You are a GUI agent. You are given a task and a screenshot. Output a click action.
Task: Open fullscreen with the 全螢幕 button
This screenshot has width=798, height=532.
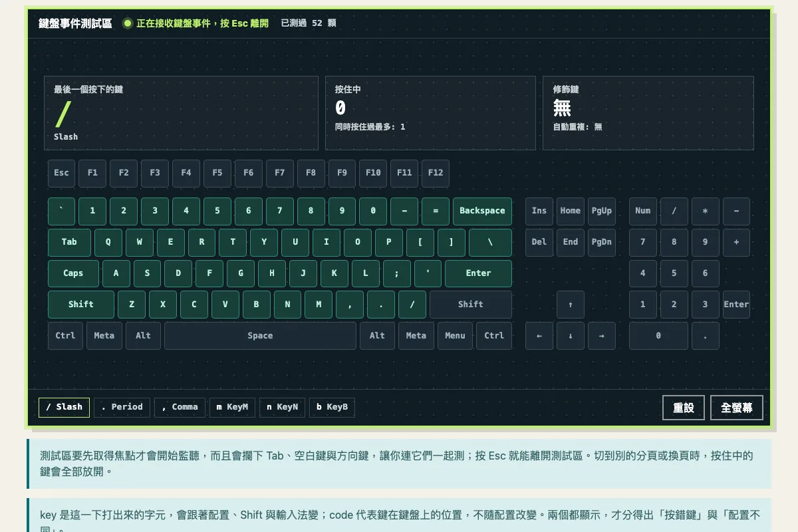pyautogui.click(x=737, y=408)
